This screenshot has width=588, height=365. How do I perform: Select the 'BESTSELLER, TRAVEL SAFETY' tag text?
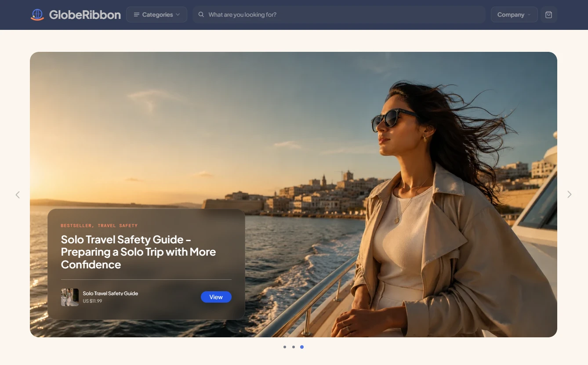[99, 226]
